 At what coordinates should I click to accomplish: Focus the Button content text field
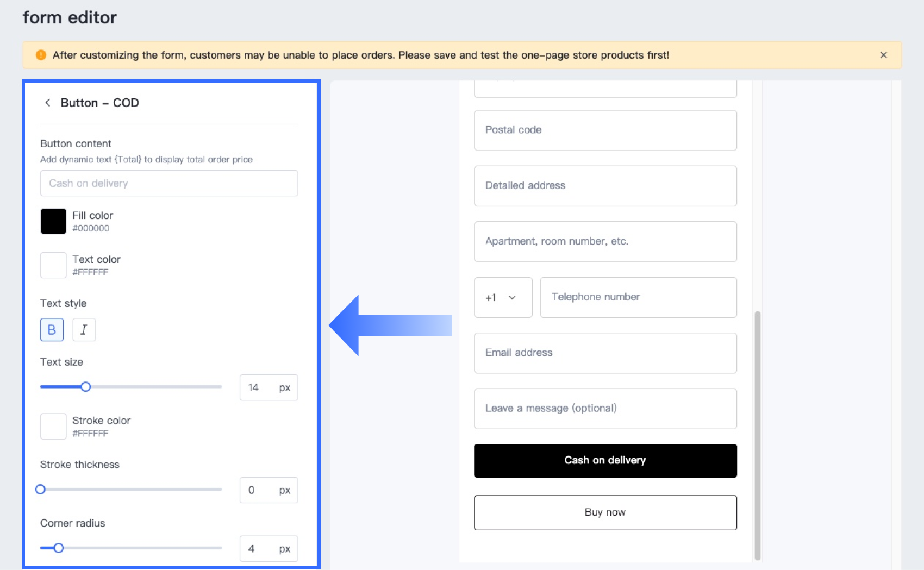[x=168, y=183]
